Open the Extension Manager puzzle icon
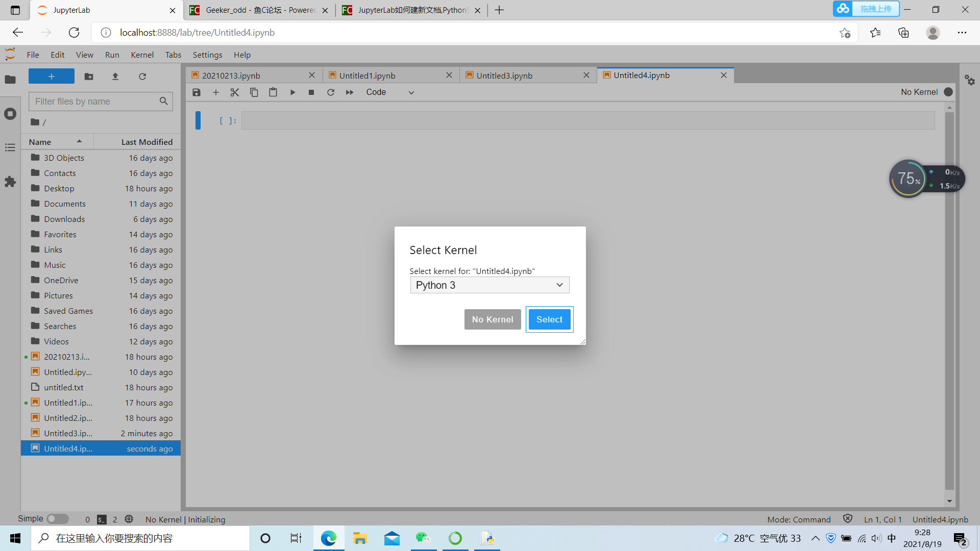 coord(10,182)
